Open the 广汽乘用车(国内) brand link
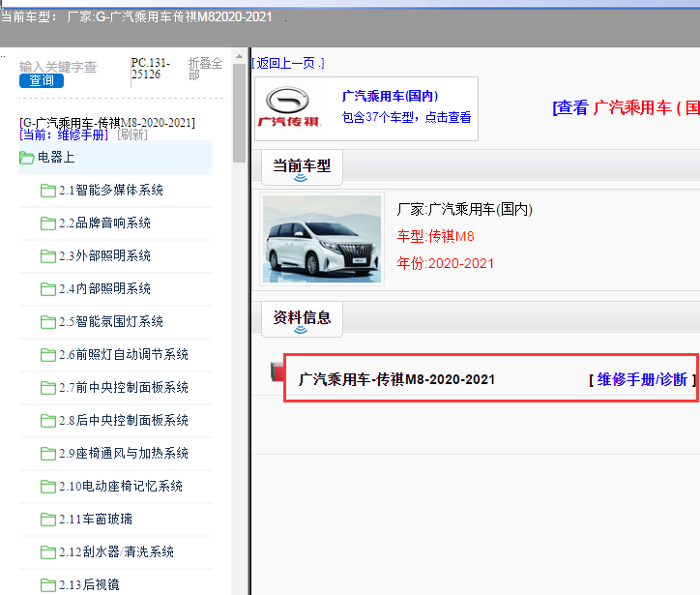The height and width of the screenshot is (595, 700). click(391, 96)
